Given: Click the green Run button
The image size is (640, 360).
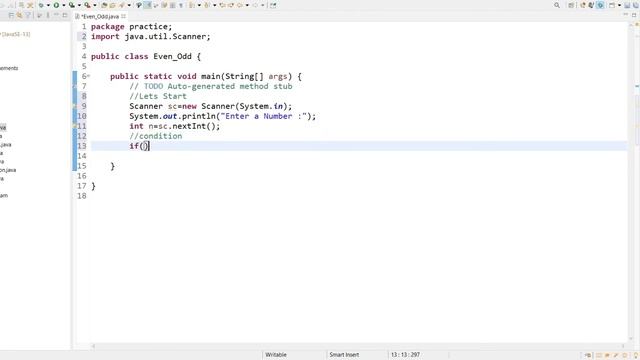Looking at the screenshot, I should [56, 5].
